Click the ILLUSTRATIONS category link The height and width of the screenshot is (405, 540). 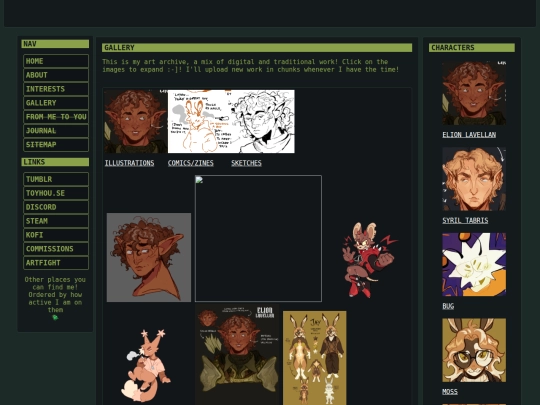click(129, 163)
